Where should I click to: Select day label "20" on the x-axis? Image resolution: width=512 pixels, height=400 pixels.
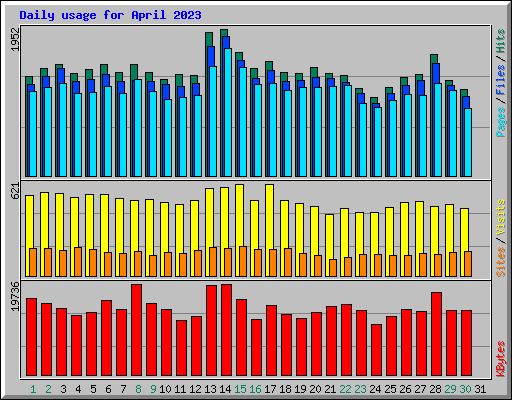pos(315,389)
